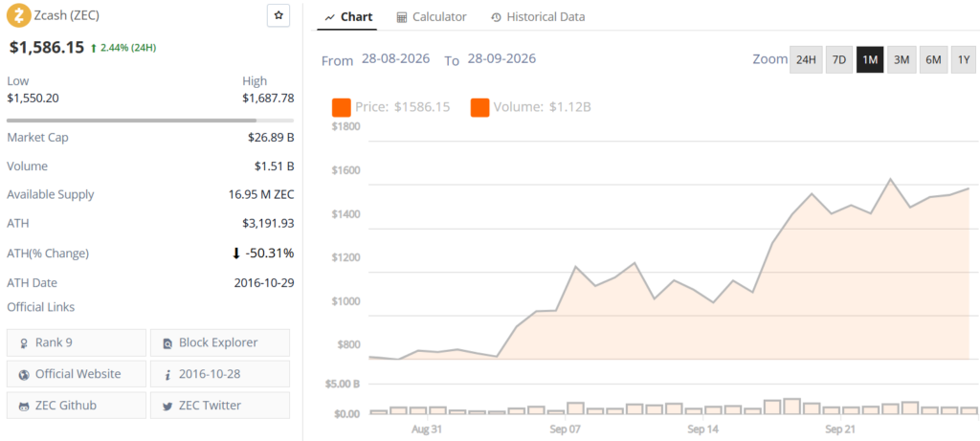This screenshot has height=441, width=980.
Task: Click the Official Links heading
Action: click(x=40, y=307)
